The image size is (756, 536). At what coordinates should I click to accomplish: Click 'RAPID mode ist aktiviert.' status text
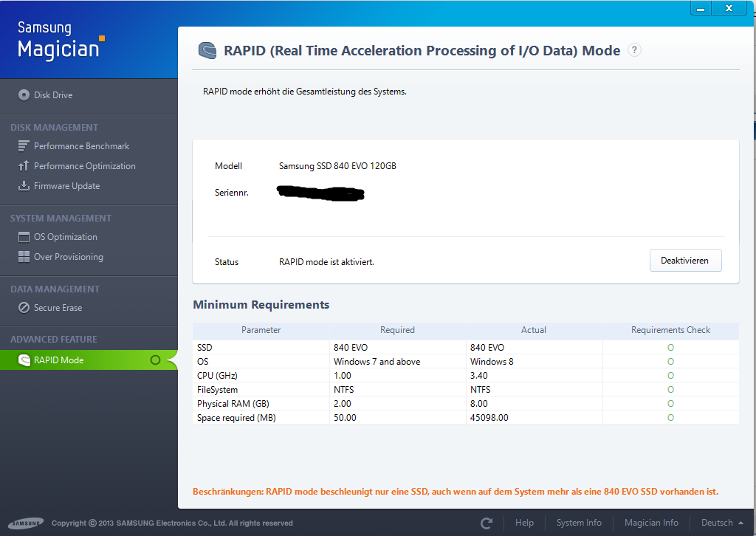[x=326, y=262]
